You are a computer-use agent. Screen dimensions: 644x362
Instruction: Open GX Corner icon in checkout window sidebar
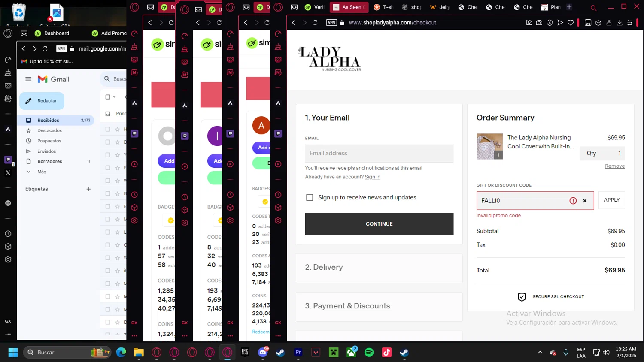coord(278,323)
